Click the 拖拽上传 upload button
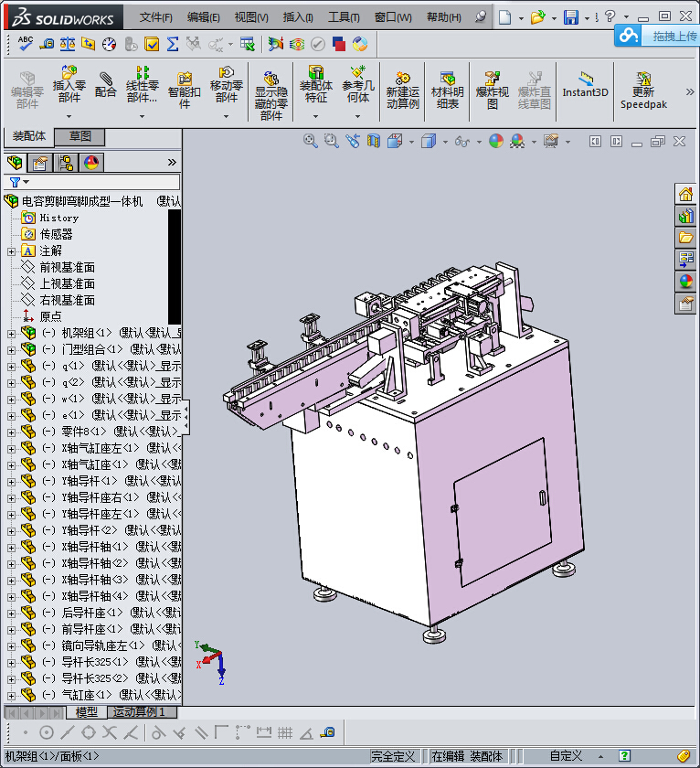The height and width of the screenshot is (768, 700). [x=656, y=36]
